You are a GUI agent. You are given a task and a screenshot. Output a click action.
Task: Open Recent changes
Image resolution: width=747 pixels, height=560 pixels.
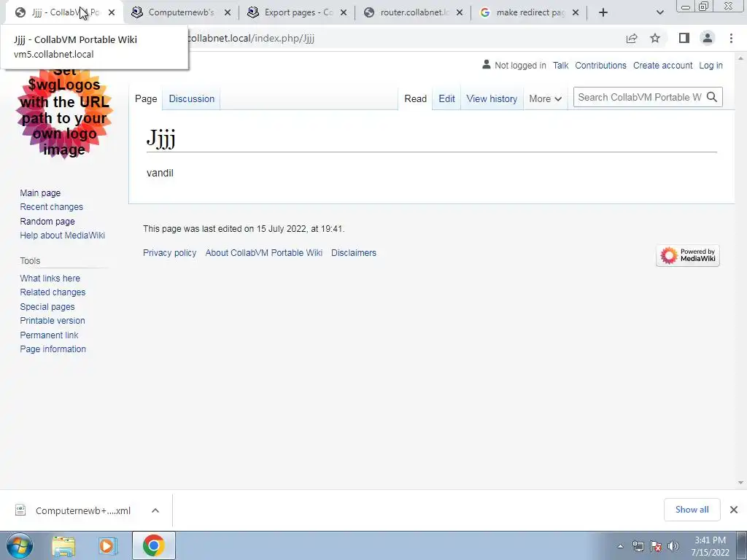pos(52,206)
